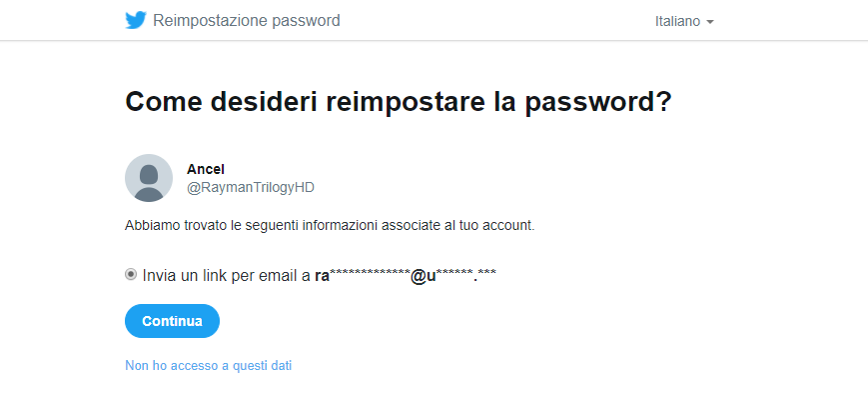Image resolution: width=868 pixels, height=419 pixels.
Task: Open the Italiano language dropdown
Action: [684, 22]
